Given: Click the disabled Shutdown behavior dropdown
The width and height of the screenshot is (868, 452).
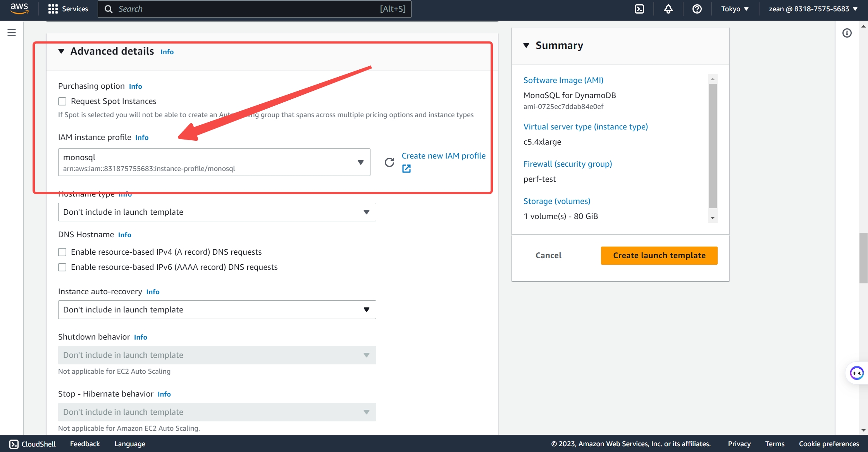Looking at the screenshot, I should (217, 355).
